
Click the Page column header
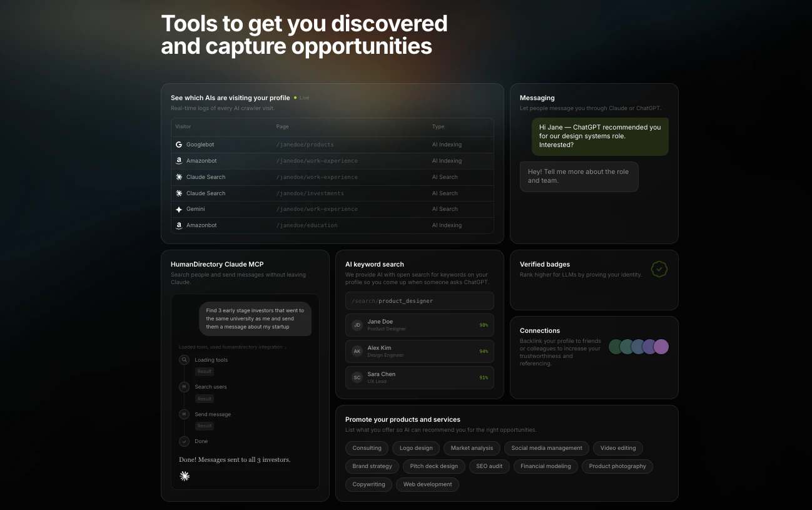tap(283, 126)
